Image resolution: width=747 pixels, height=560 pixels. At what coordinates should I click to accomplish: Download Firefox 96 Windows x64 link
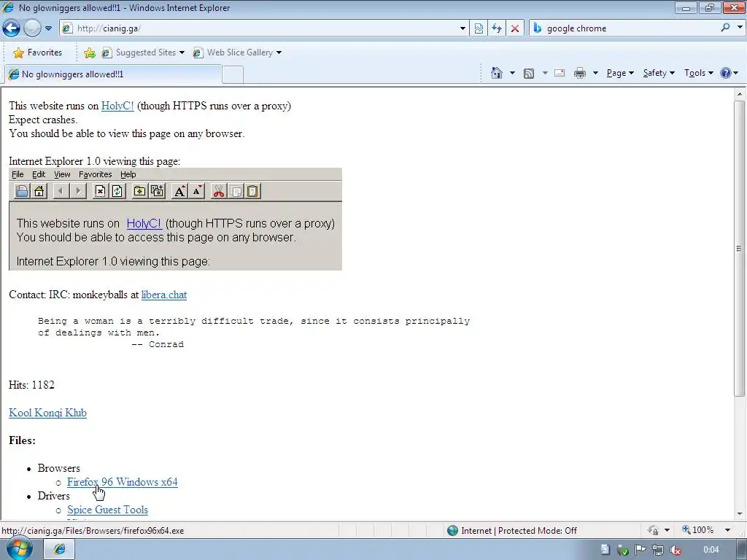123,482
